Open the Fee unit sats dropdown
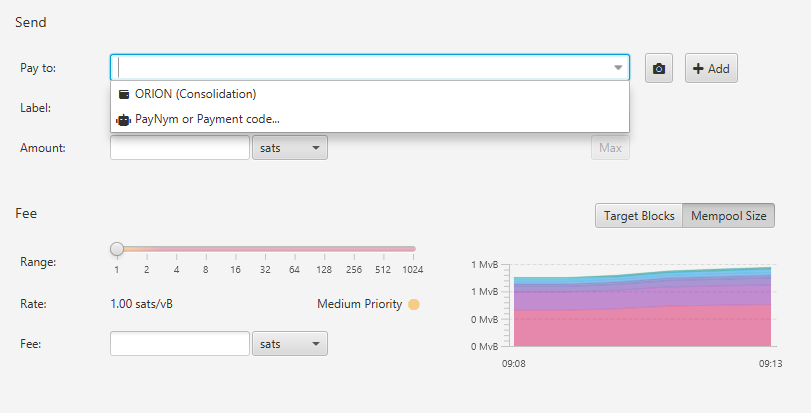Image resolution: width=811 pixels, height=413 pixels. pyautogui.click(x=290, y=344)
